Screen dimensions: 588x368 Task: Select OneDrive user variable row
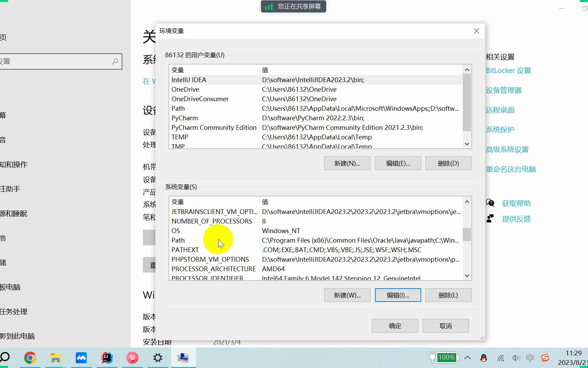[x=316, y=89]
